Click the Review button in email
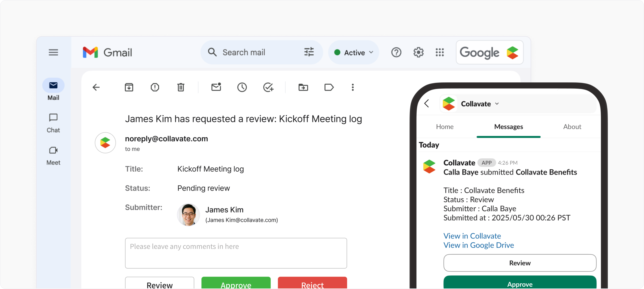This screenshot has width=644, height=289. (x=160, y=283)
